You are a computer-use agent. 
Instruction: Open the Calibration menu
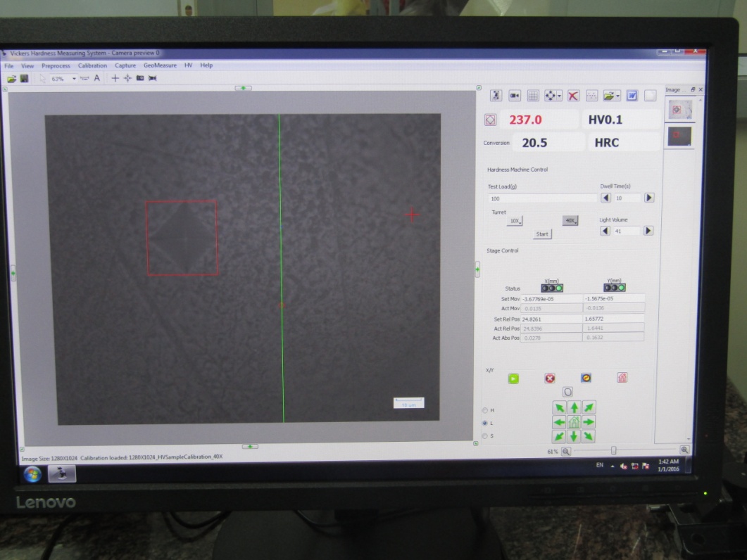[x=92, y=65]
